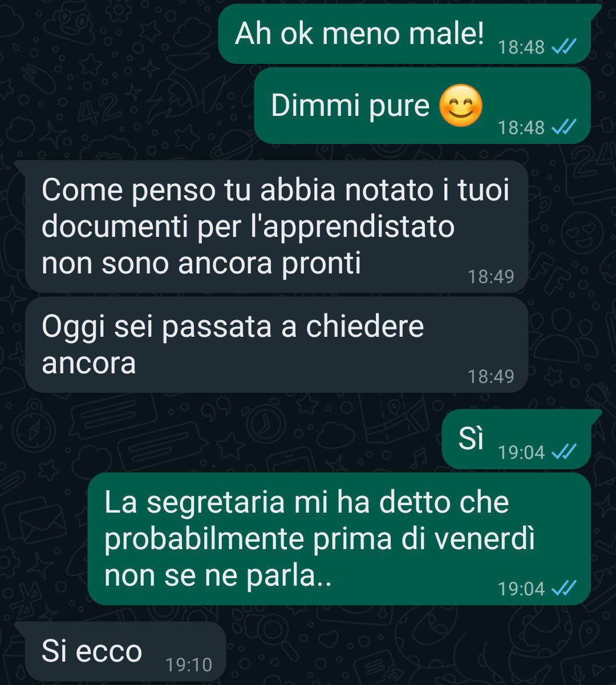Tap 19:04 timestamp on the 'La segretaria' message

coord(521,589)
